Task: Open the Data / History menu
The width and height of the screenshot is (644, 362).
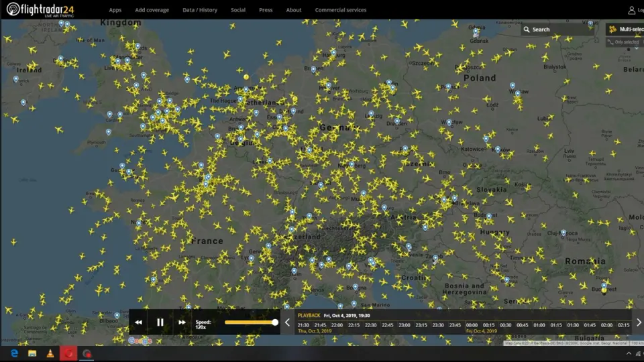Action: pyautogui.click(x=200, y=10)
